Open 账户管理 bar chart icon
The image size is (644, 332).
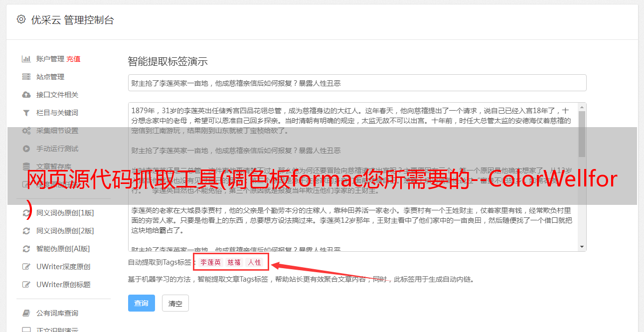(26, 59)
